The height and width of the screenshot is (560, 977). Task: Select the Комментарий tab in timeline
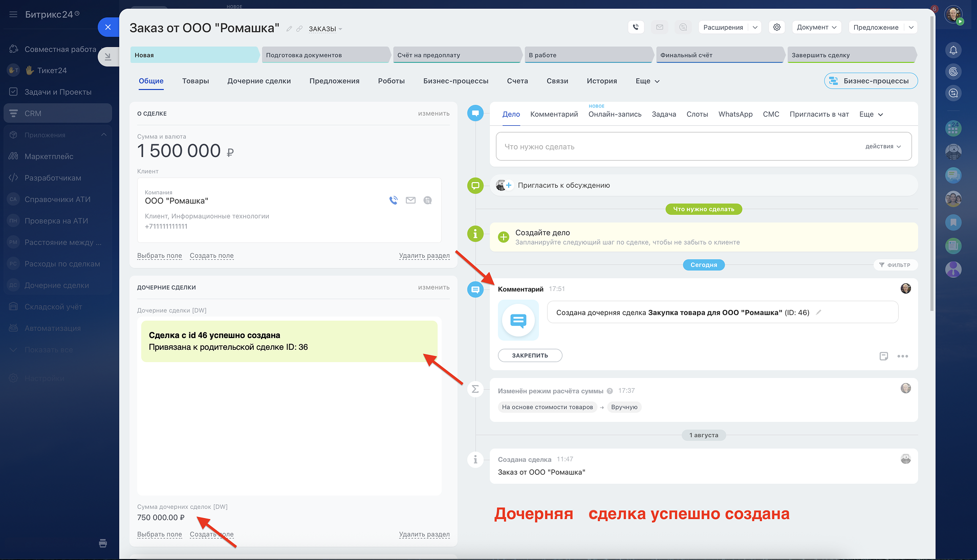point(554,114)
